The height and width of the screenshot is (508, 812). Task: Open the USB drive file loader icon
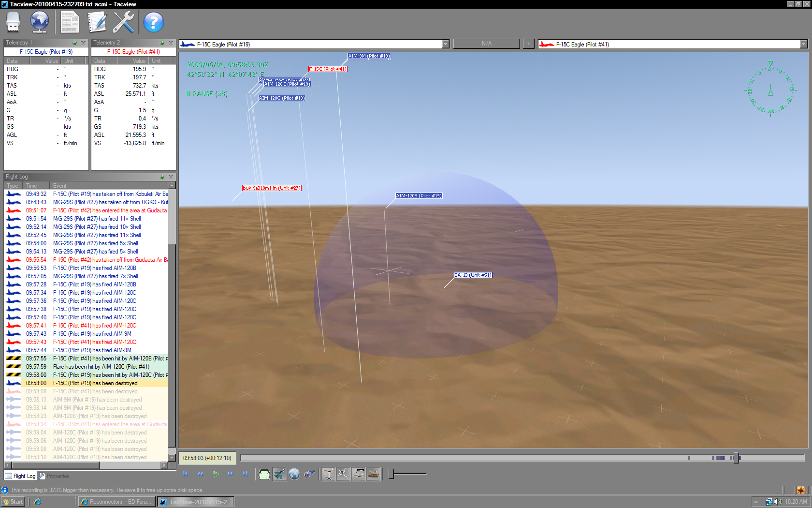point(13,22)
